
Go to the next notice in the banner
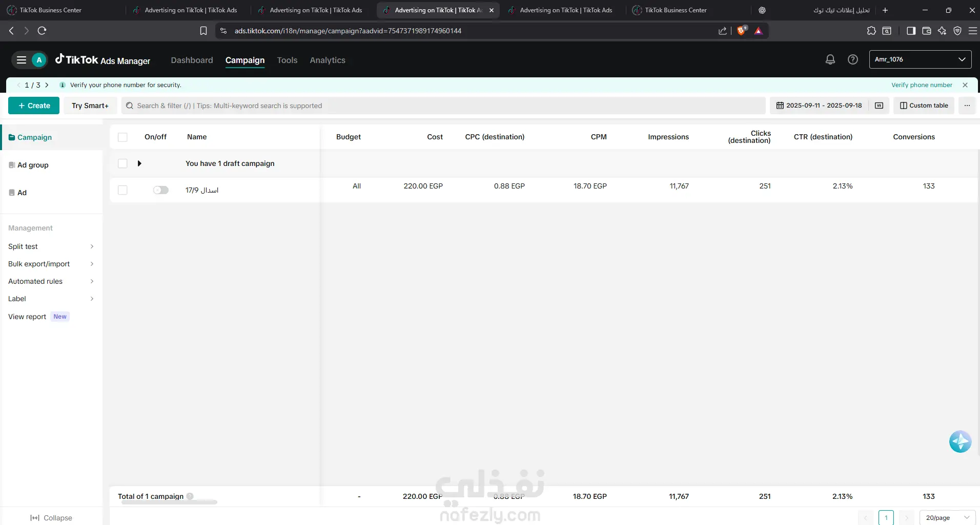click(x=47, y=85)
